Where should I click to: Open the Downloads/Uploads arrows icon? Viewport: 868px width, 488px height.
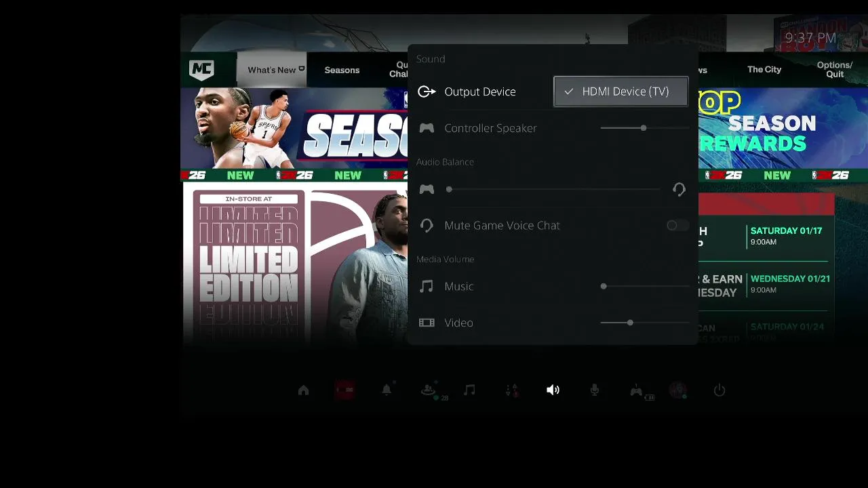tap(511, 390)
